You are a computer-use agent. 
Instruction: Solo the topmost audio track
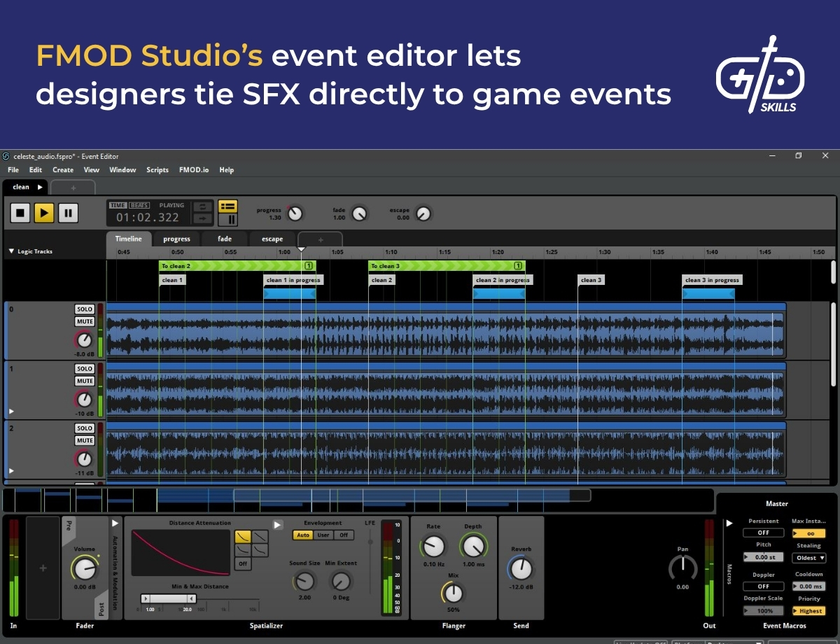pyautogui.click(x=84, y=308)
